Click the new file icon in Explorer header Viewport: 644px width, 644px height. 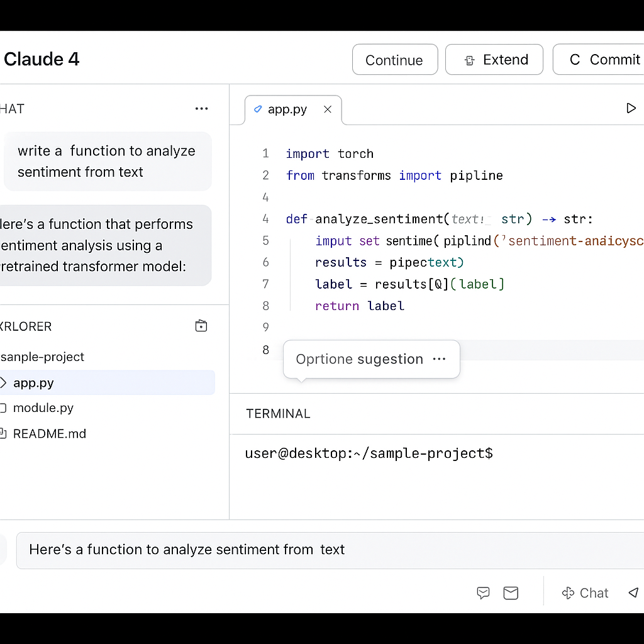pyautogui.click(x=201, y=326)
